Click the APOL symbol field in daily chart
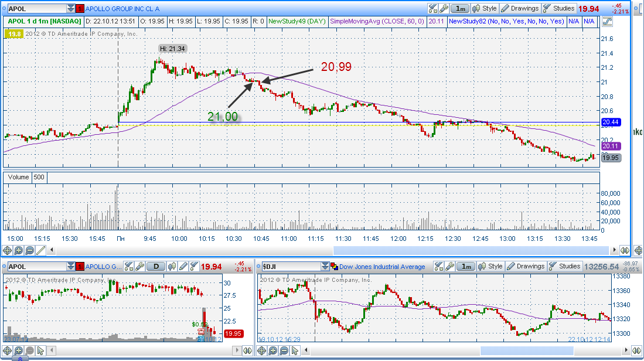 37,267
